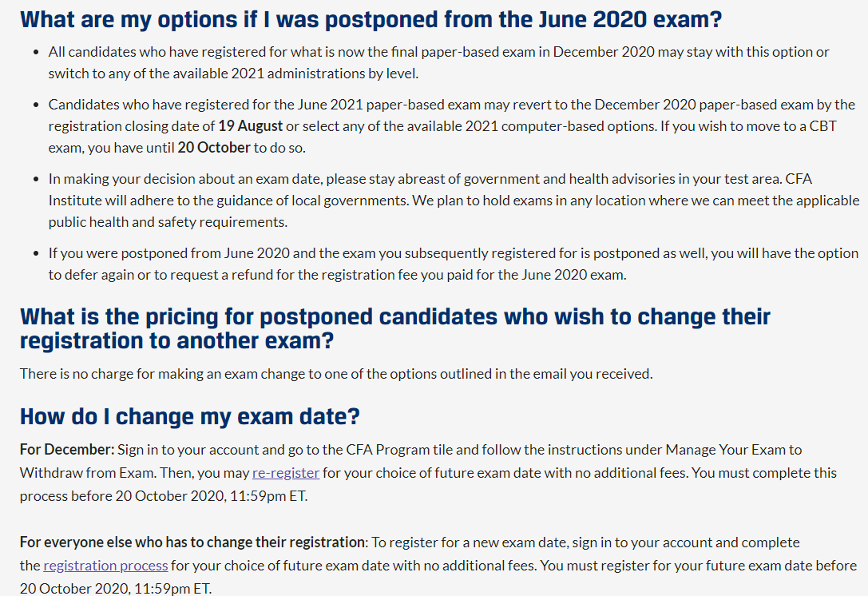Screen dimensions: 868x596
Task: Open the re-register link
Action: 286,473
